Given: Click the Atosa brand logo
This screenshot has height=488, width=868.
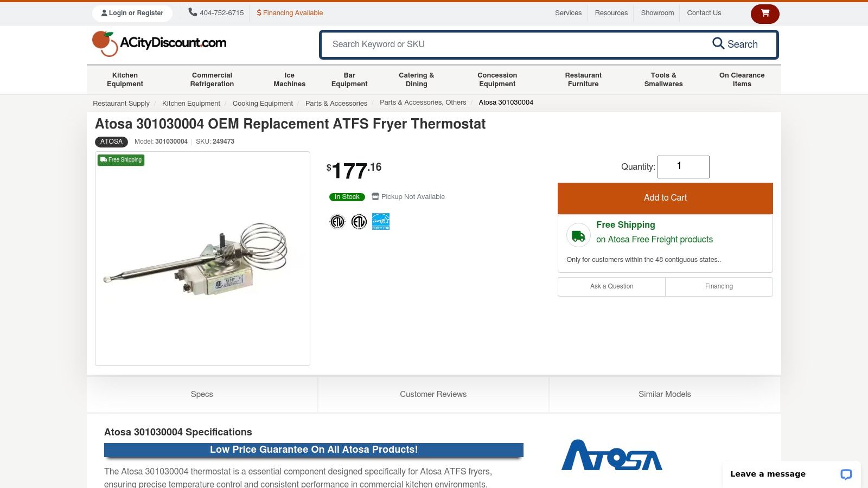Looking at the screenshot, I should tap(611, 455).
